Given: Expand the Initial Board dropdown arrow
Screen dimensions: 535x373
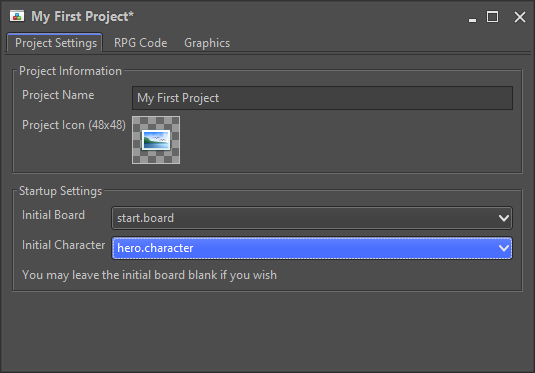Looking at the screenshot, I should click(x=504, y=218).
